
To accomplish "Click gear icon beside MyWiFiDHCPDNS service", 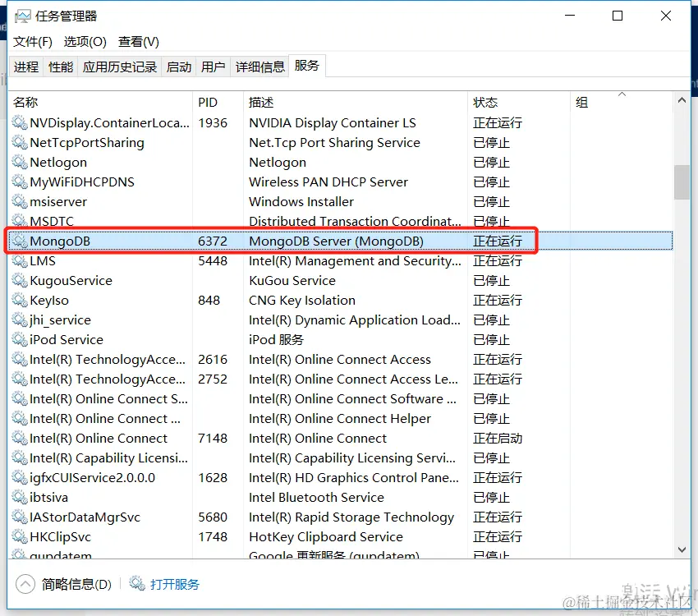I will pyautogui.click(x=20, y=182).
